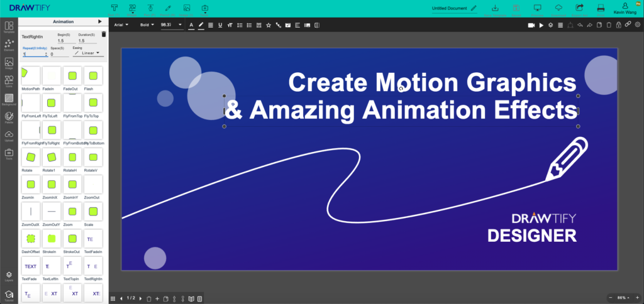Open the Tools sidebar panel
The height and width of the screenshot is (304, 644).
point(9,154)
